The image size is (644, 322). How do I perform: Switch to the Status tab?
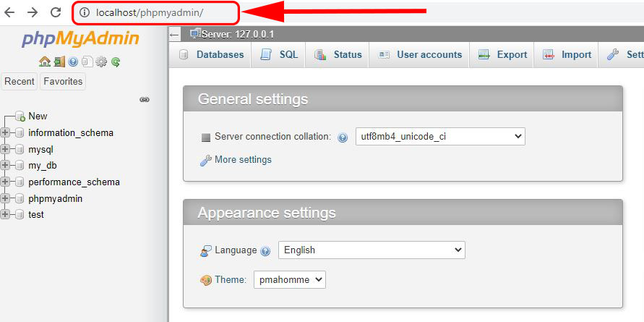[338, 55]
